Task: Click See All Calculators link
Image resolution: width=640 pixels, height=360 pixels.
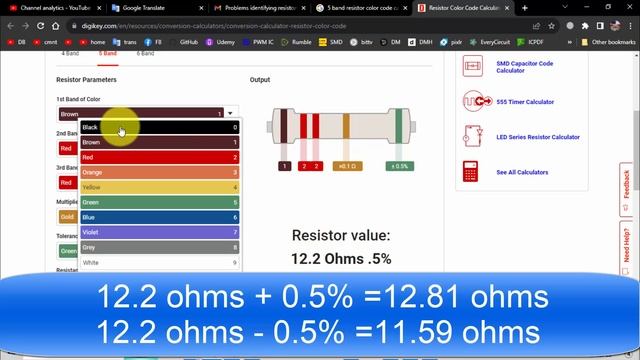Action: click(x=522, y=172)
